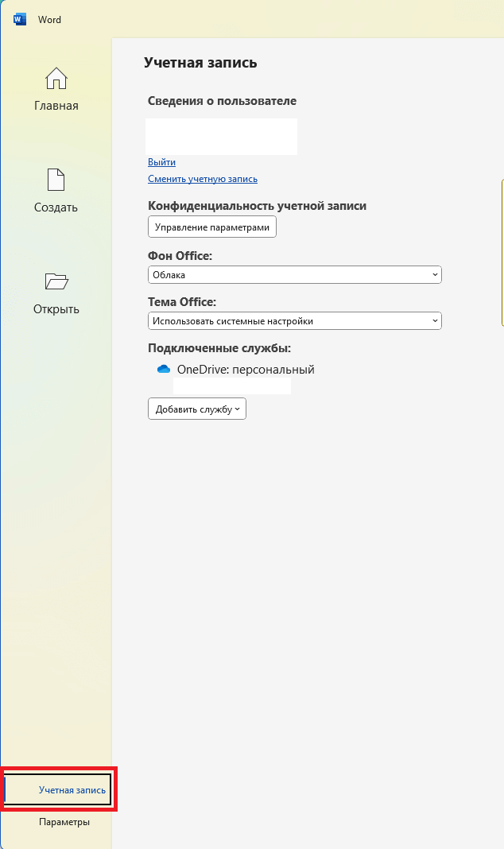This screenshot has height=849, width=504.
Task: Click the Выйти link
Action: point(161,162)
